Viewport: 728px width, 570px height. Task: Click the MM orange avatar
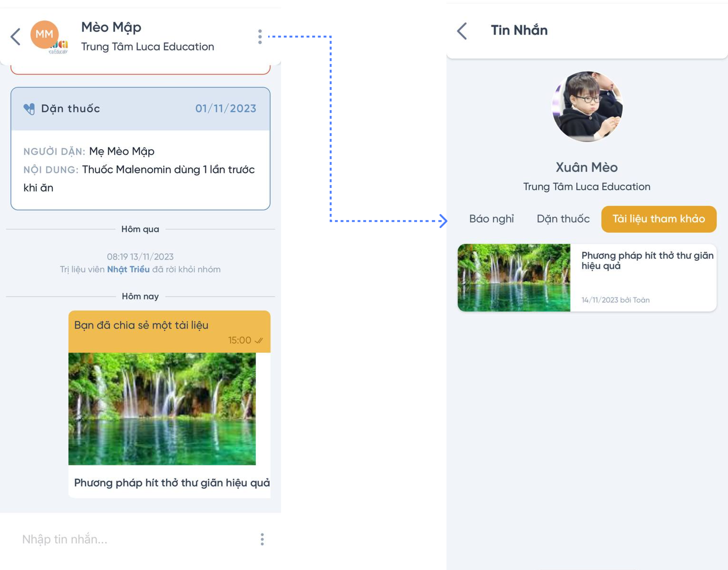pyautogui.click(x=44, y=34)
